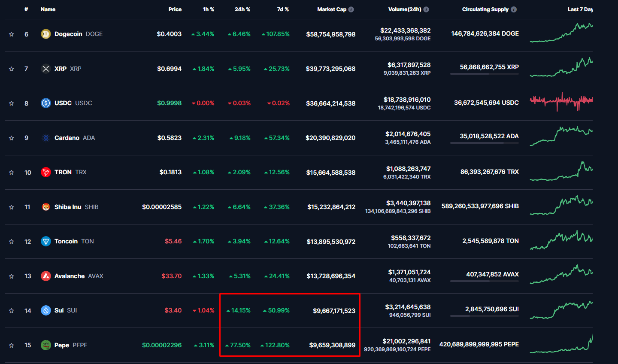Image resolution: width=618 pixels, height=364 pixels.
Task: Click Sui circulating supply progress bar
Action: tap(485, 316)
